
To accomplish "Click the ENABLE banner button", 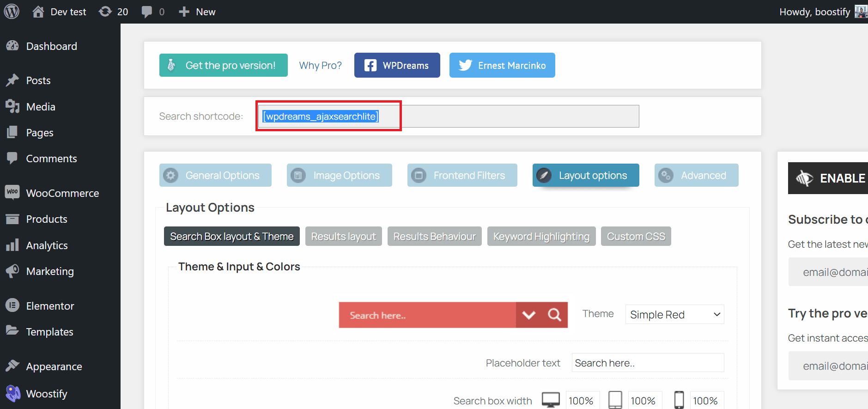I will (828, 178).
